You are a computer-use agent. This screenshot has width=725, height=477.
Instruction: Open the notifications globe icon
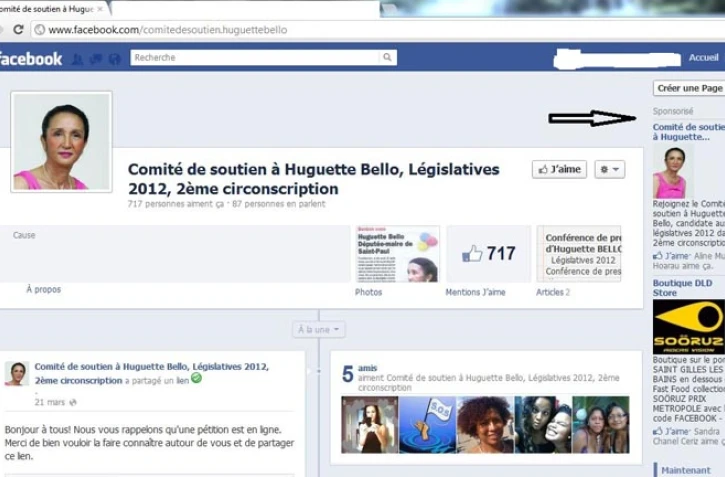click(114, 59)
